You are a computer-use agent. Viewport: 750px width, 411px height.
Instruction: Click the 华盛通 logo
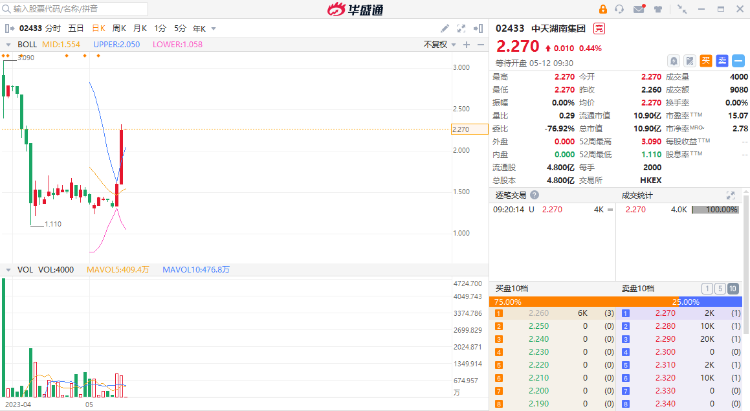(355, 9)
